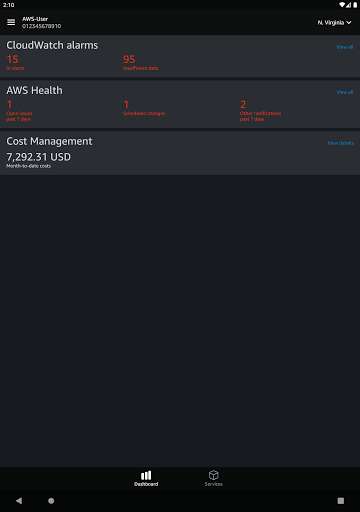This screenshot has width=360, height=512.
Task: Open the hamburger navigation menu
Action: tap(11, 22)
